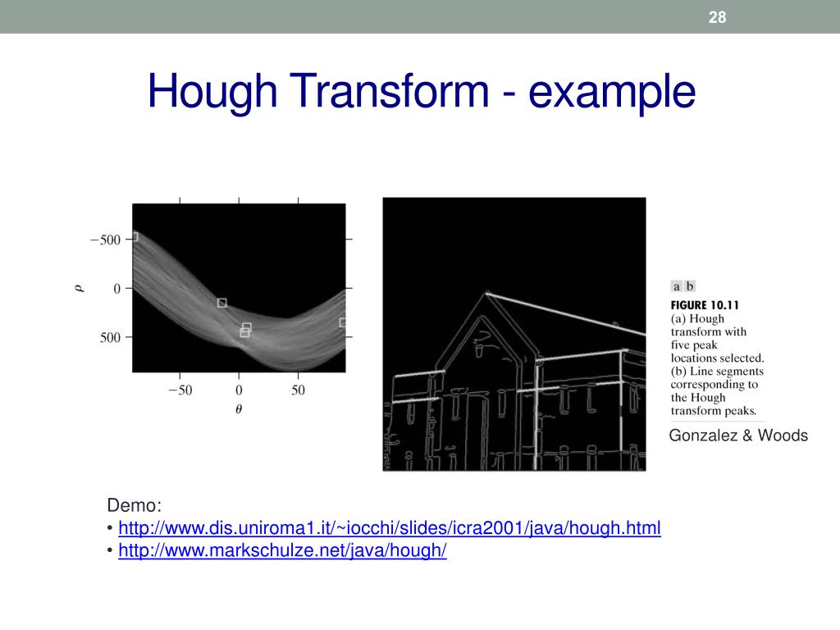Click the 'a b' figure label
This screenshot has width=840, height=630.
pos(683,286)
